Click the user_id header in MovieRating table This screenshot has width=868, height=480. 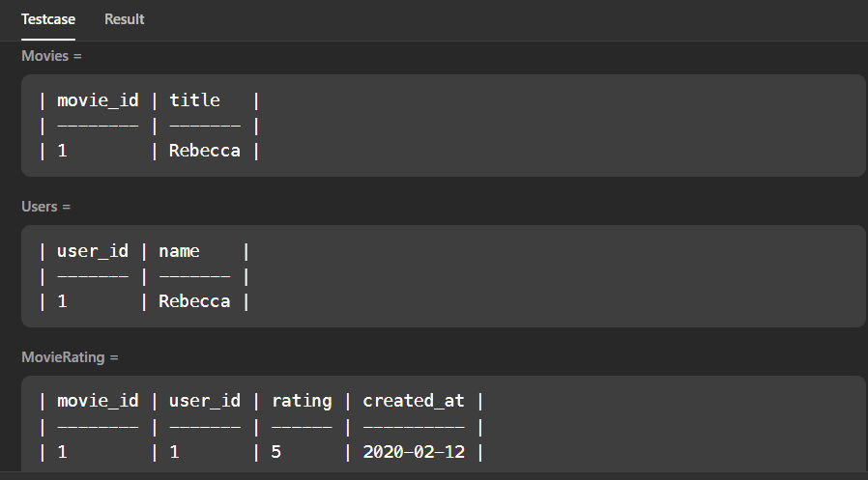point(204,401)
